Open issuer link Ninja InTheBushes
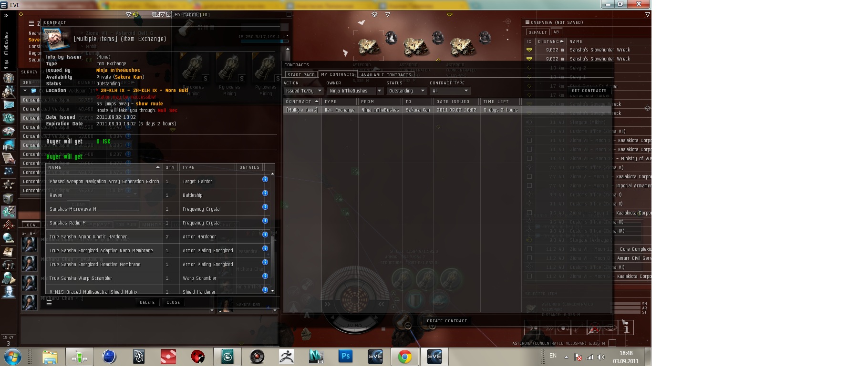Viewport: 868px width, 379px height. click(x=118, y=70)
